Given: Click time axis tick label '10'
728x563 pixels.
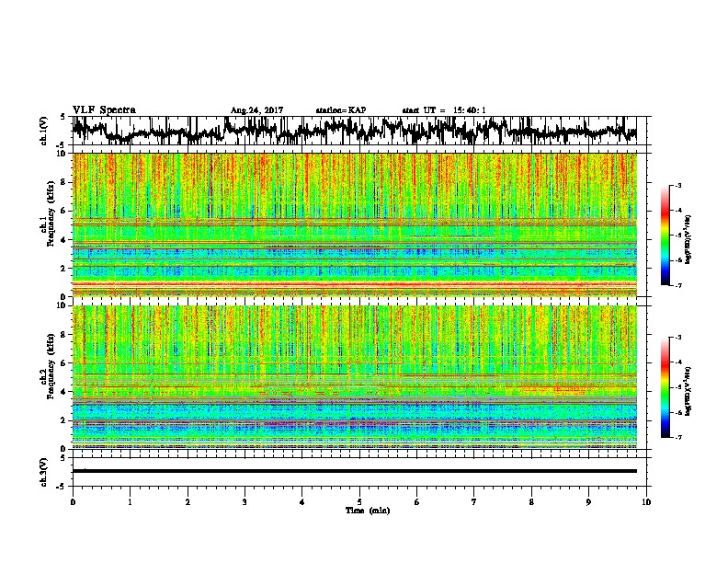Looking at the screenshot, I should pyautogui.click(x=646, y=502).
